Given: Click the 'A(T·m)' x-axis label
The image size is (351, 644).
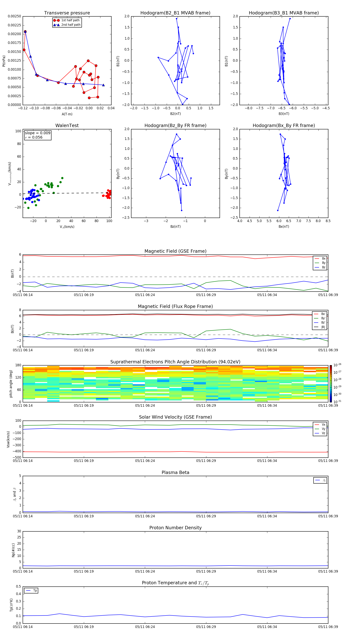Looking at the screenshot, I should point(67,114).
